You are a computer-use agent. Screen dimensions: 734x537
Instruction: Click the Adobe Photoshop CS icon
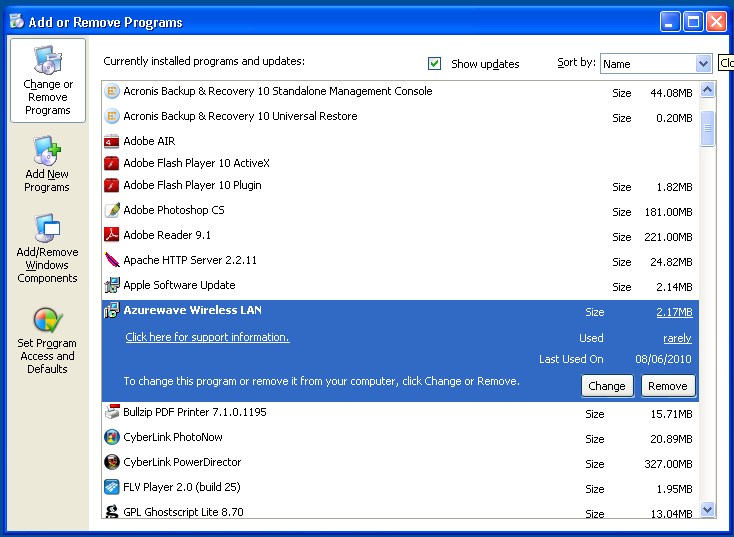tap(111, 210)
